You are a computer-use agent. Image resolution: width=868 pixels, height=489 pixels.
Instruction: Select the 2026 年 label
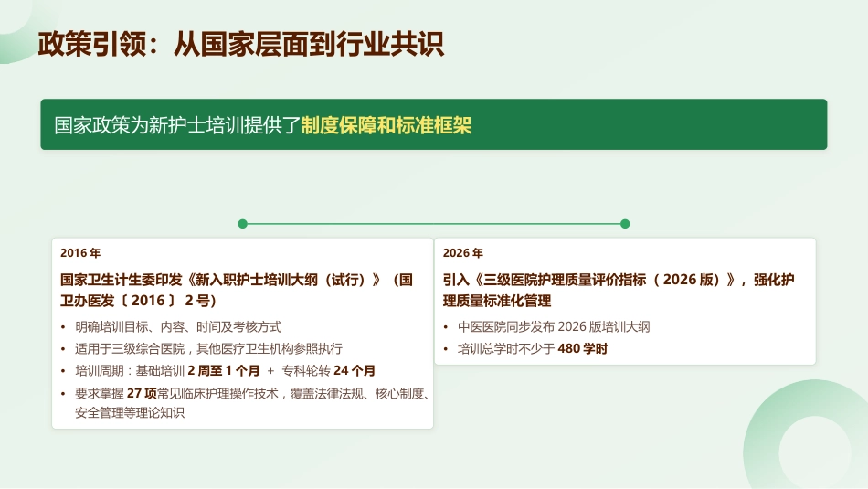click(463, 253)
